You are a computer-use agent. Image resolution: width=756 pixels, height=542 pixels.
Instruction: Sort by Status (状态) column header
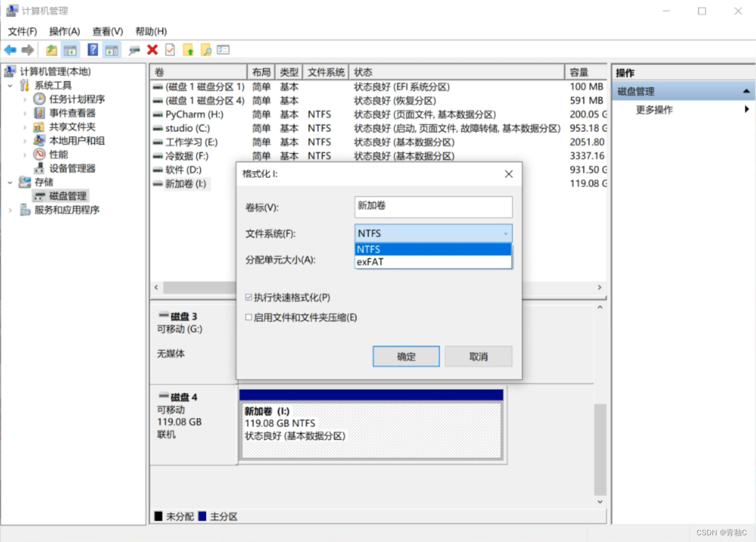pos(457,72)
